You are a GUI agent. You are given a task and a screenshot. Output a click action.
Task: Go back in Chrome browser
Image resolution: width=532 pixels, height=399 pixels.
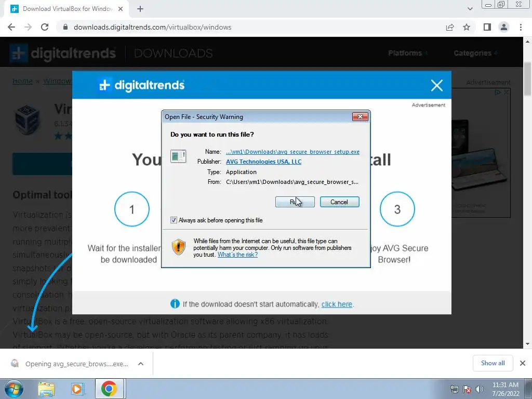click(x=11, y=27)
